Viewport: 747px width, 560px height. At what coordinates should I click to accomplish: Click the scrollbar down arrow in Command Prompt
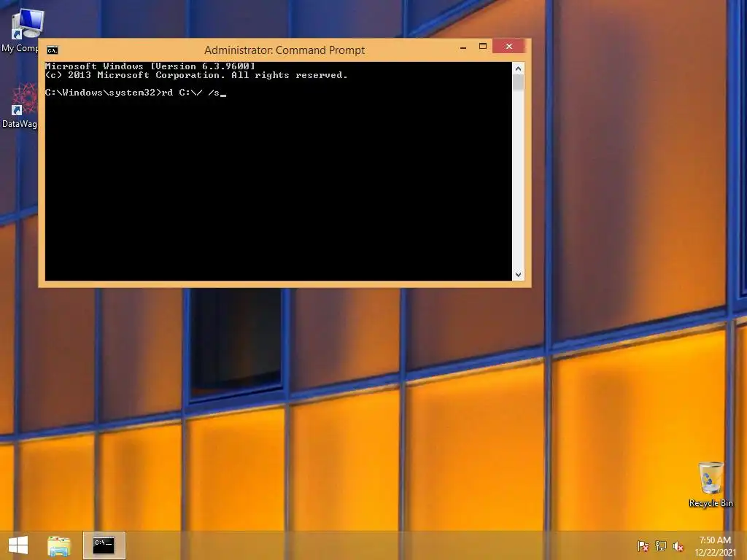point(519,275)
